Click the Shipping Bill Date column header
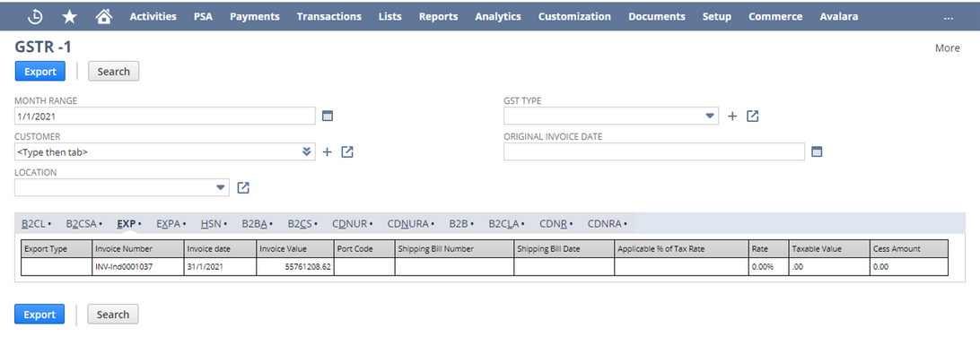This screenshot has height=354, width=980. click(x=564, y=248)
